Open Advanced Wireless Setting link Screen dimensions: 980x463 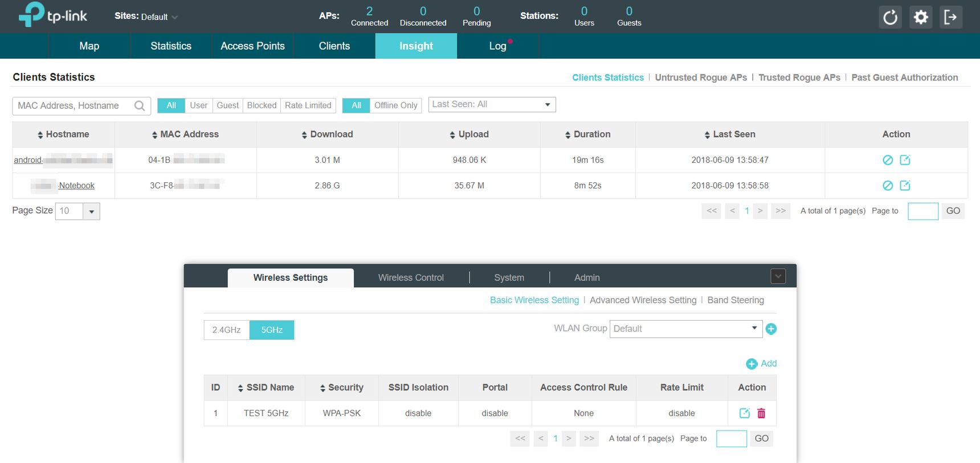tap(643, 300)
